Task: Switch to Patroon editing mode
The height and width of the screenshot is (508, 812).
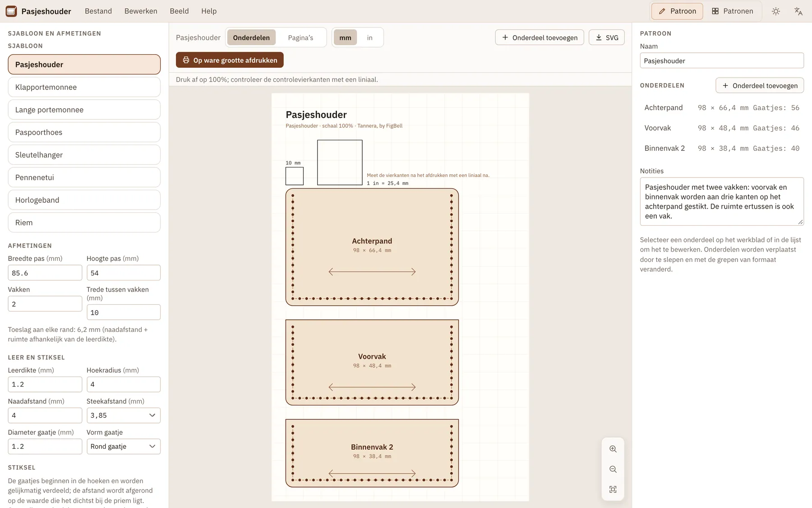Action: tap(677, 11)
